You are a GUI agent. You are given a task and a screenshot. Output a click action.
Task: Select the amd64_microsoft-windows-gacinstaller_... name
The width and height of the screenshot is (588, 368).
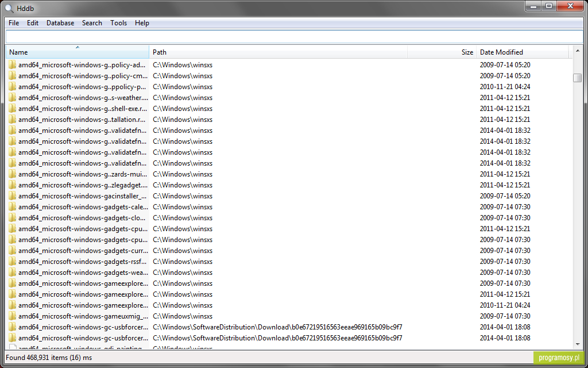[83, 196]
